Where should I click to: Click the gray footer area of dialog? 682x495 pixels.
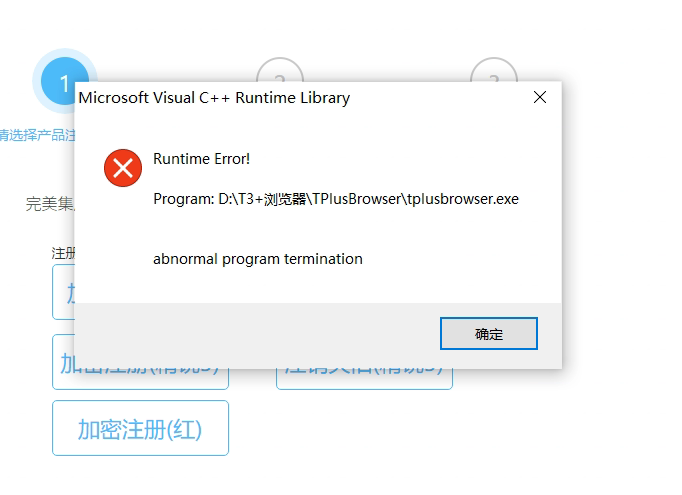(x=257, y=335)
